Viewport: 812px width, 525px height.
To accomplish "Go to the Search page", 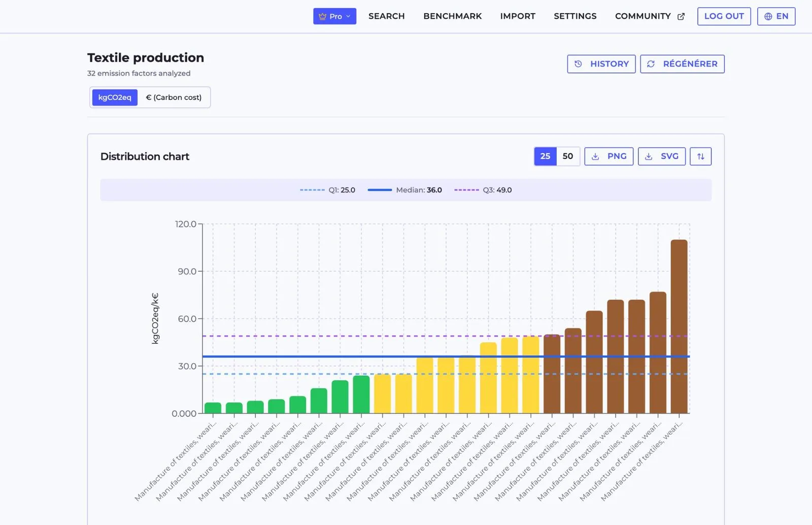I will point(387,16).
